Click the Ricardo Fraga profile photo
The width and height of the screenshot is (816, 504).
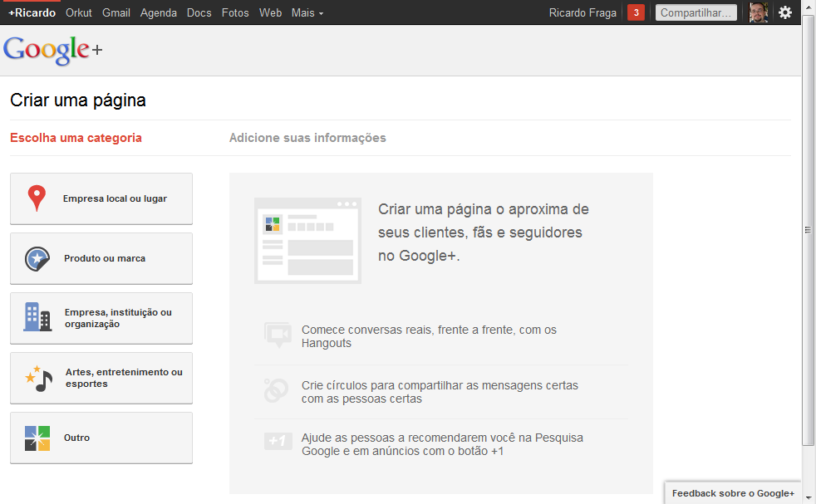point(757,12)
